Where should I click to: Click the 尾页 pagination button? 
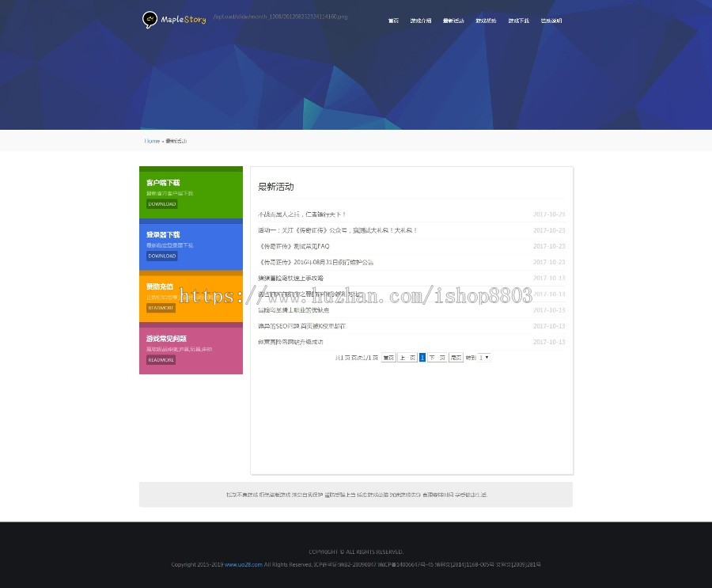pyautogui.click(x=456, y=358)
